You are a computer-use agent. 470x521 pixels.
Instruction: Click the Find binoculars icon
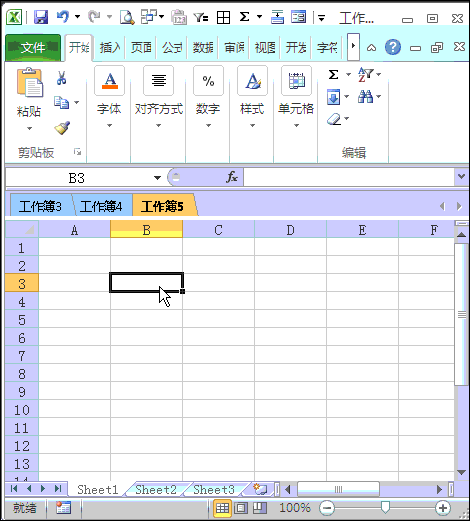[x=365, y=97]
